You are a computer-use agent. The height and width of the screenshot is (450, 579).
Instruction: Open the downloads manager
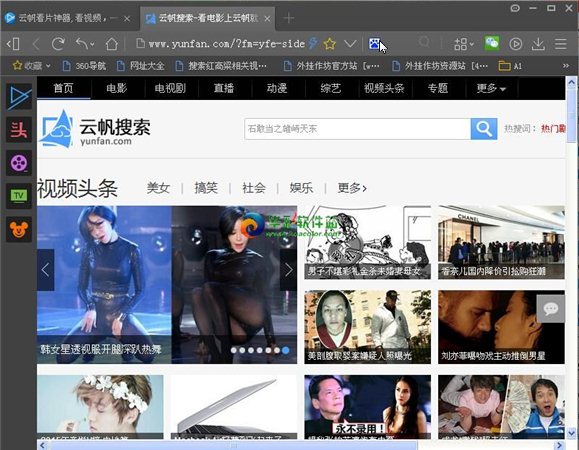click(538, 44)
